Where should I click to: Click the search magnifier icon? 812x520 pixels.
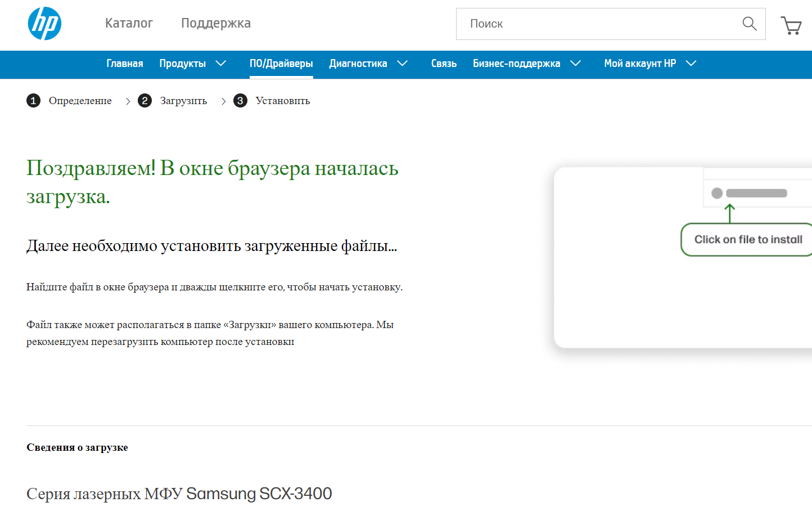(x=749, y=24)
